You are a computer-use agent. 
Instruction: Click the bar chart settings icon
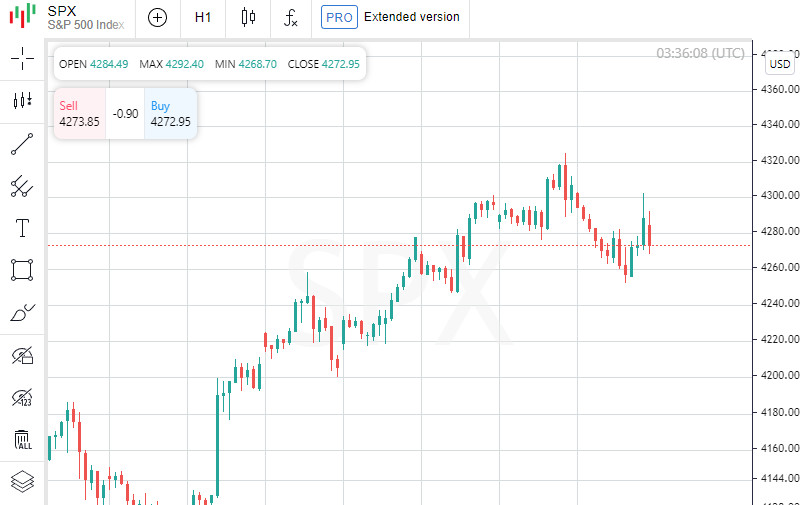(22, 100)
